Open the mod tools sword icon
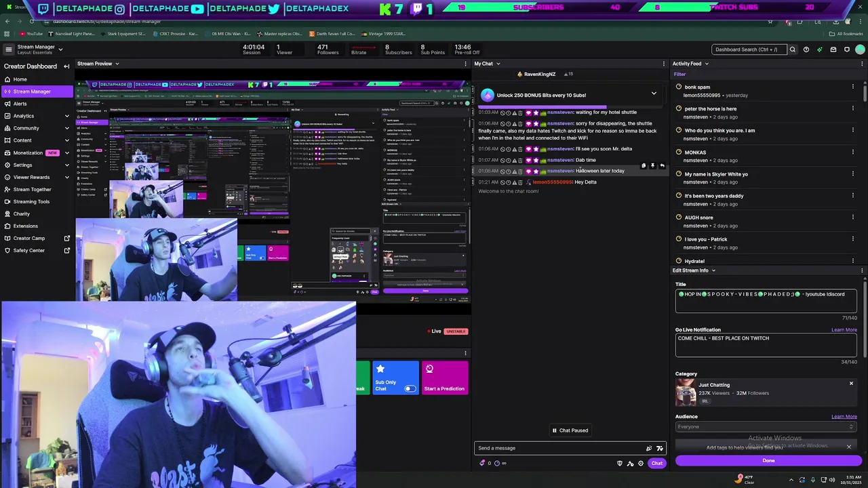 [630, 463]
